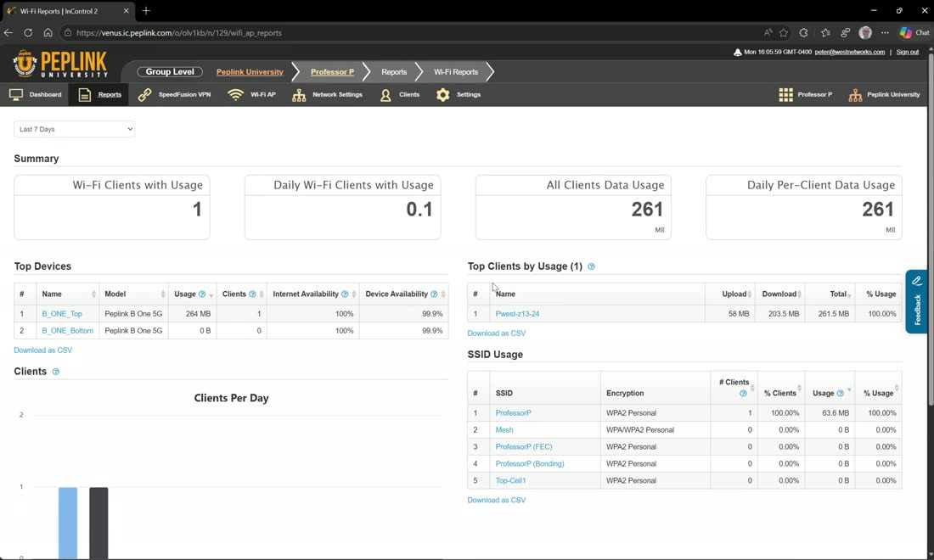Open browser settings and more menu
This screenshot has width=934, height=560.
[x=885, y=33]
